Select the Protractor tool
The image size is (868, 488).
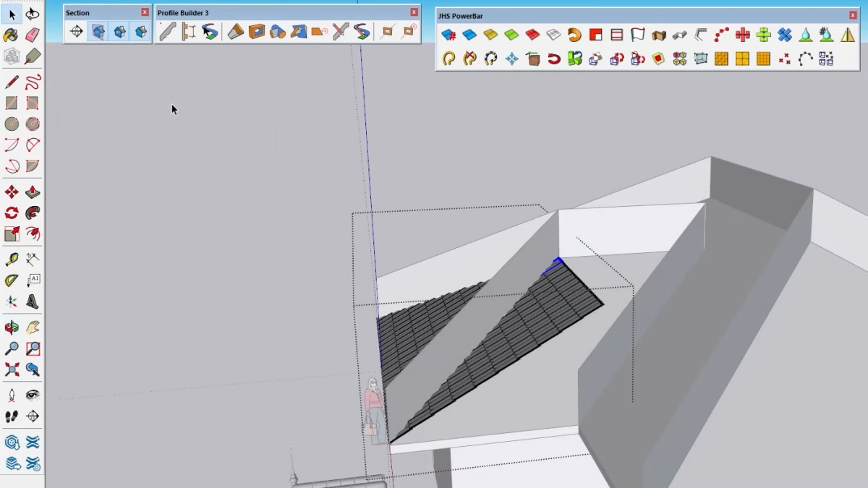(12, 280)
